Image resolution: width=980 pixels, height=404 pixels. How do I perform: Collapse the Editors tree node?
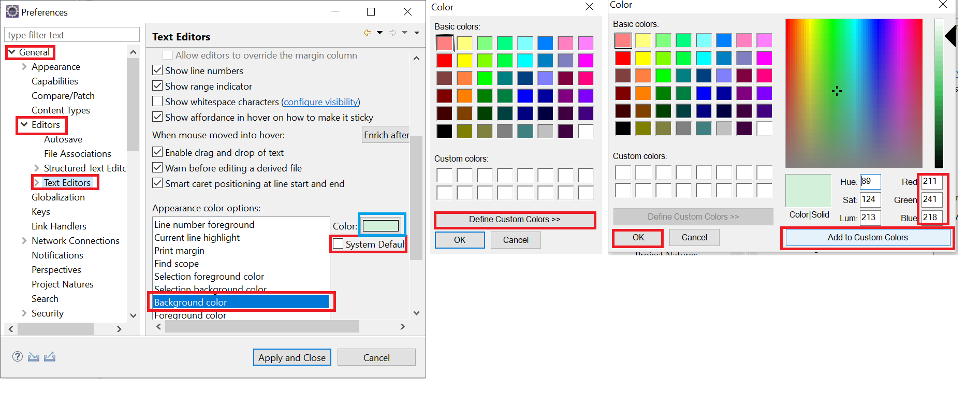click(24, 124)
